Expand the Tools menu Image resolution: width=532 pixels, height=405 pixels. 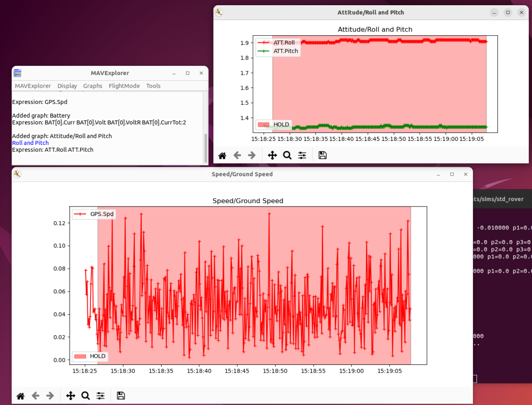click(x=153, y=86)
